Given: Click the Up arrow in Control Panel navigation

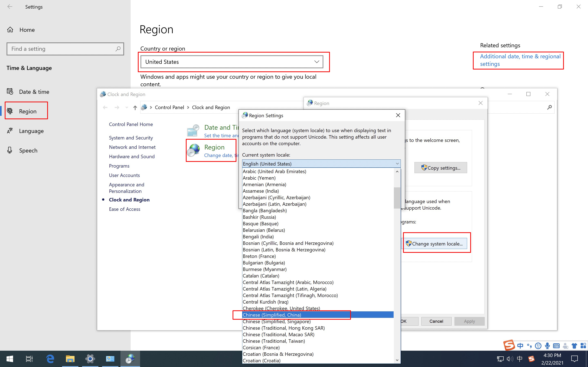Looking at the screenshot, I should click(135, 107).
